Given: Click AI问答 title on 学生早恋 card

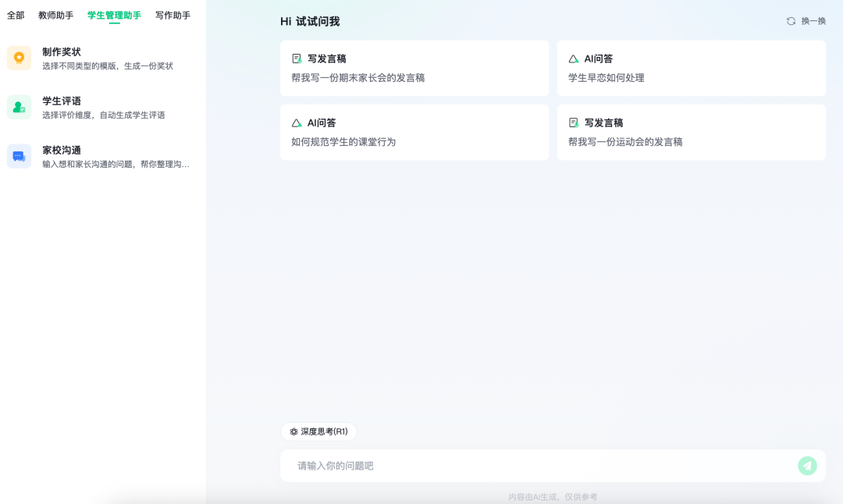Looking at the screenshot, I should point(599,59).
